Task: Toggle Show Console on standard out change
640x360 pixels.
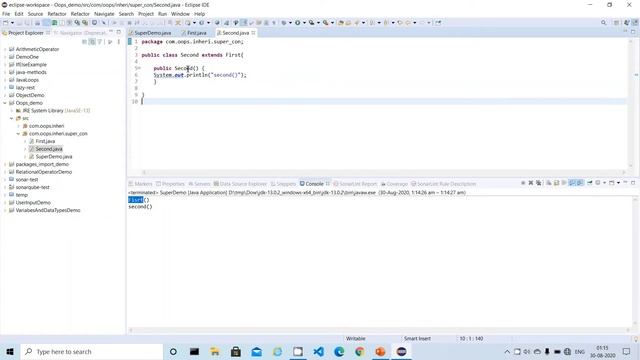Action: coord(572,183)
